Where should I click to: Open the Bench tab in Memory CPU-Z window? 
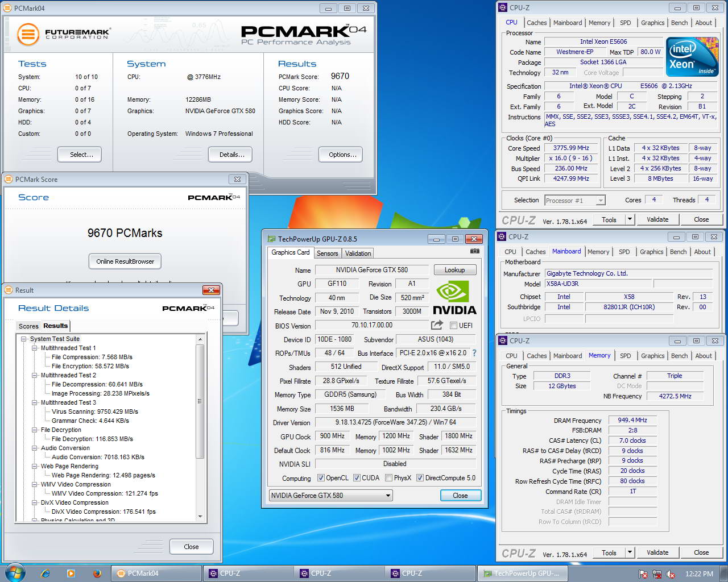coord(679,356)
